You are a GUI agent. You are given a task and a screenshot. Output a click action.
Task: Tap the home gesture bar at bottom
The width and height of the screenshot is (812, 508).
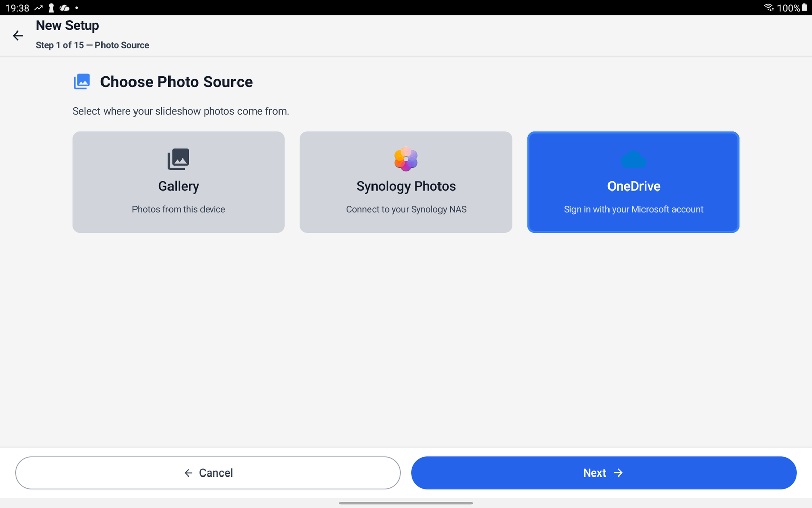click(406, 503)
